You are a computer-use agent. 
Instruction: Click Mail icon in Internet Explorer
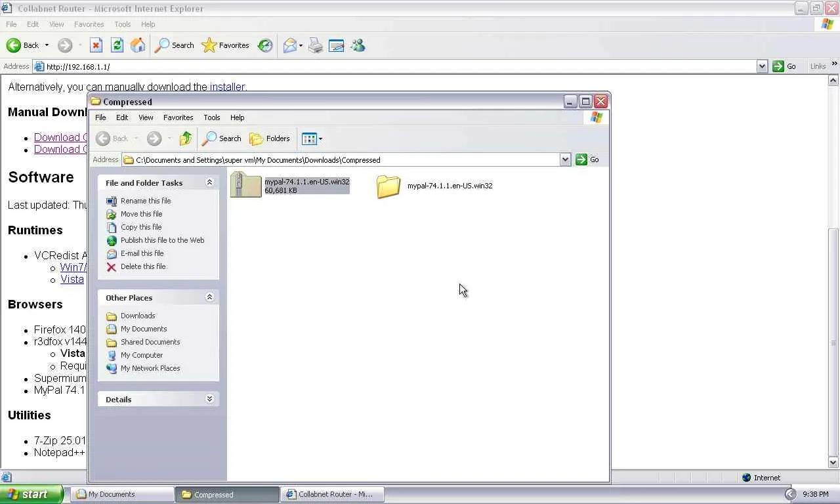pyautogui.click(x=290, y=45)
